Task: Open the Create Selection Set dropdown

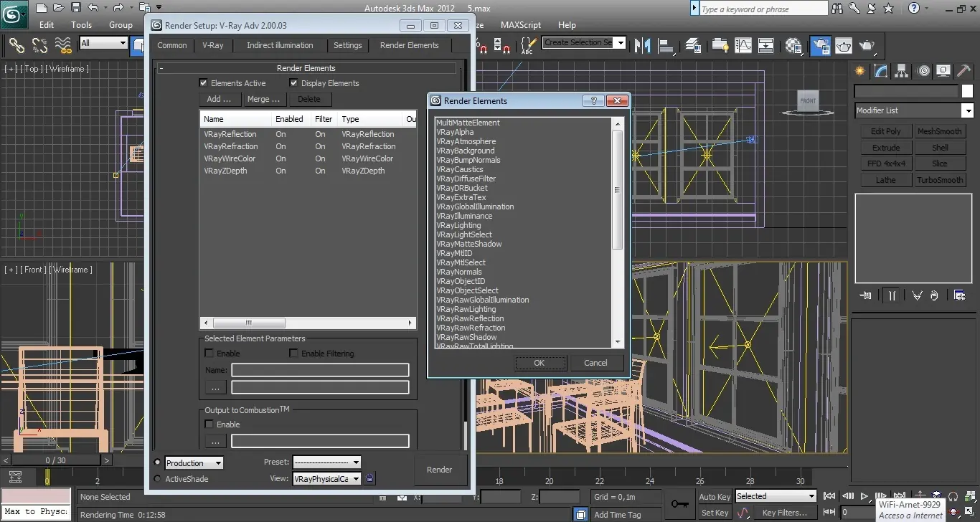Action: [x=584, y=42]
